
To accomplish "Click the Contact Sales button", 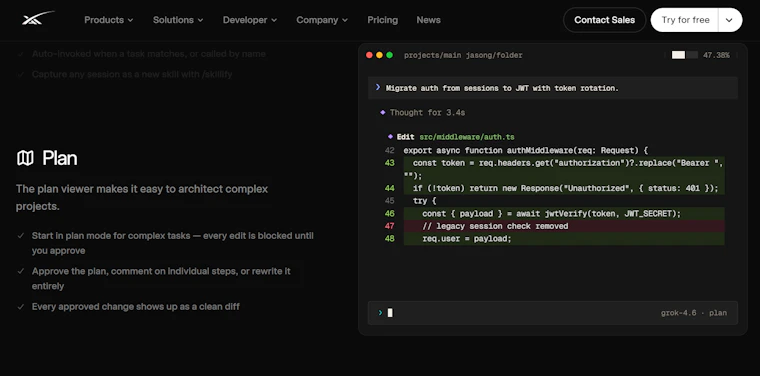I will coord(604,20).
